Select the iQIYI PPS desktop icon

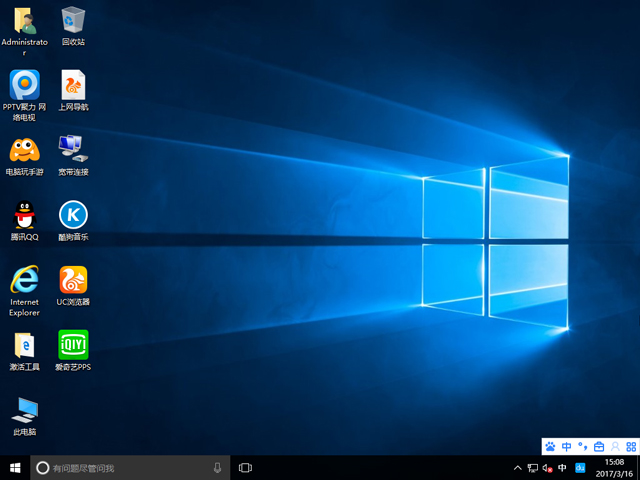click(x=73, y=345)
